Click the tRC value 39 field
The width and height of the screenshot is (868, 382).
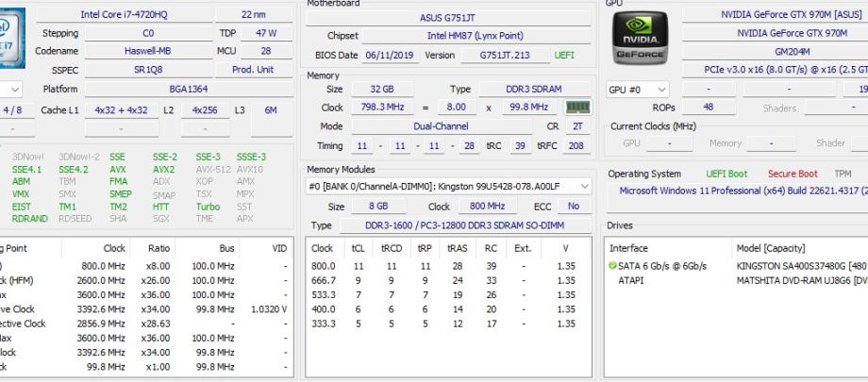[x=521, y=145]
